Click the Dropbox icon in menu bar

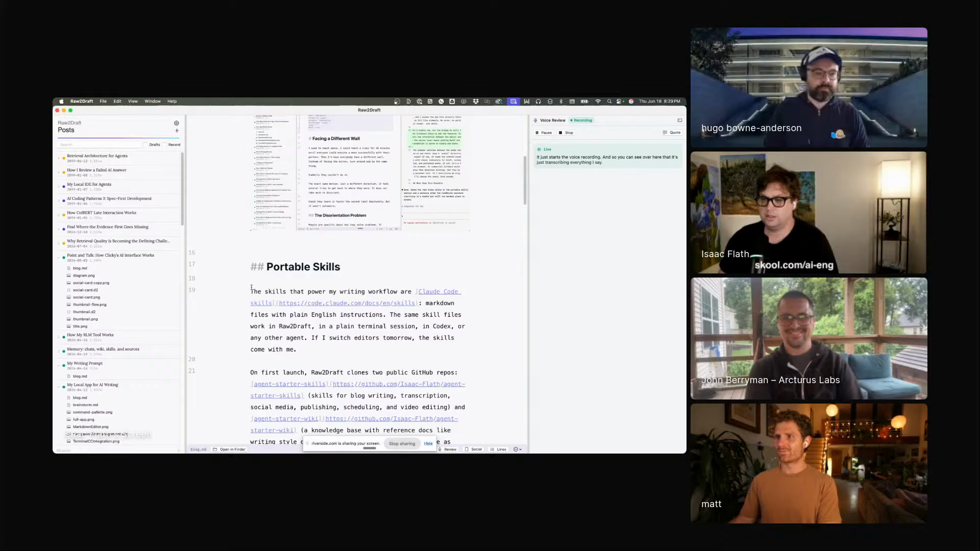(476, 102)
